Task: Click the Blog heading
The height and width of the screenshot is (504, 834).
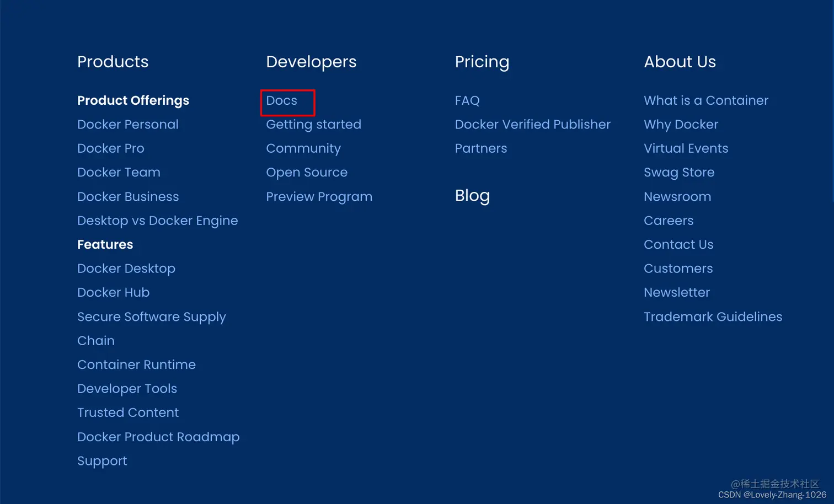Action: pos(472,196)
